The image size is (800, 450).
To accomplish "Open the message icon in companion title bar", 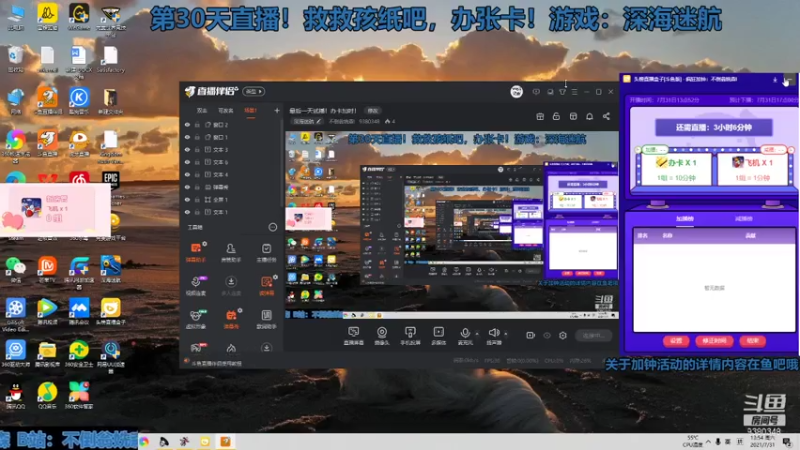I will [536, 92].
